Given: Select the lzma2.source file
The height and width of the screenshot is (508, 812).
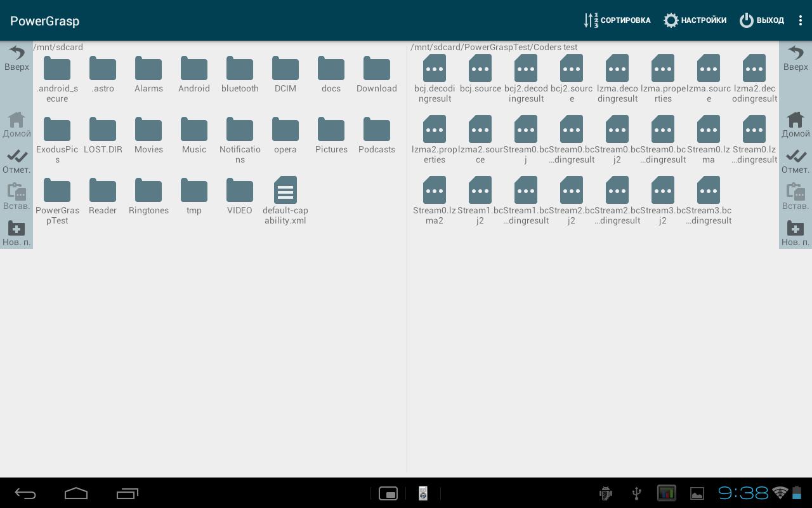Looking at the screenshot, I should pyautogui.click(x=480, y=140).
